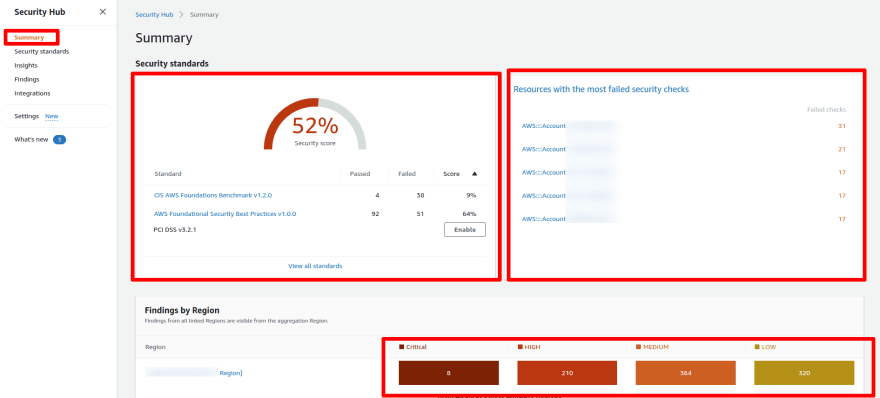Click the Region column header
880x398 pixels.
point(155,347)
